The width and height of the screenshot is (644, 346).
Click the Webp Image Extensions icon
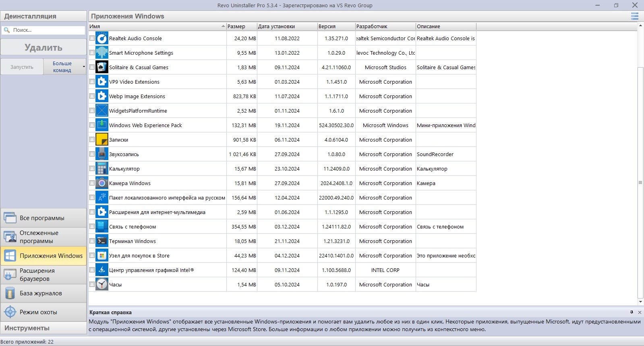tap(102, 96)
